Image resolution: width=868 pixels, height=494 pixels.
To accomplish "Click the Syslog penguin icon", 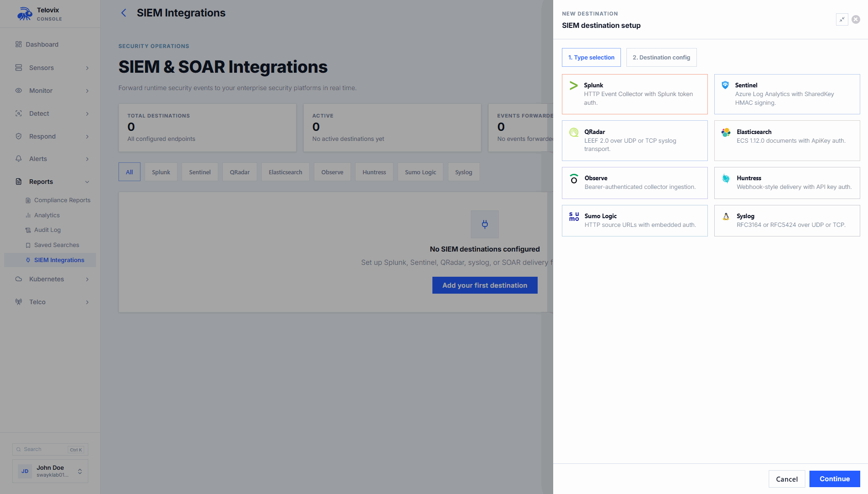I will pos(726,216).
